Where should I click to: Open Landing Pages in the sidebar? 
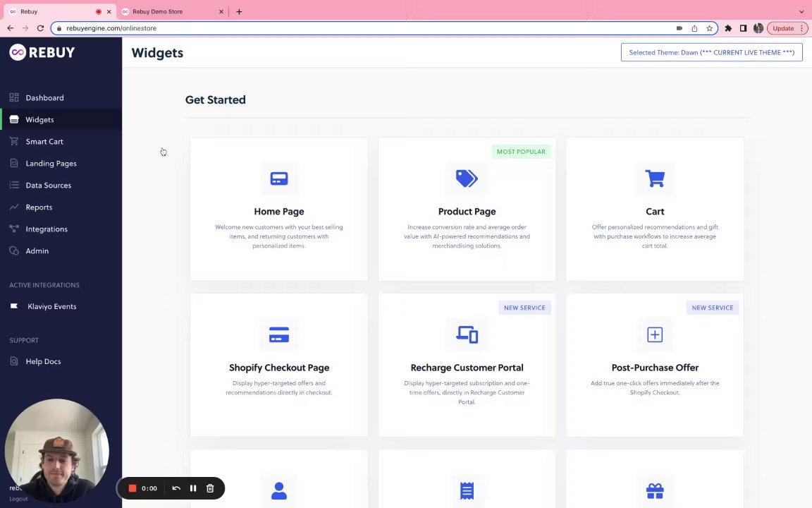[51, 163]
